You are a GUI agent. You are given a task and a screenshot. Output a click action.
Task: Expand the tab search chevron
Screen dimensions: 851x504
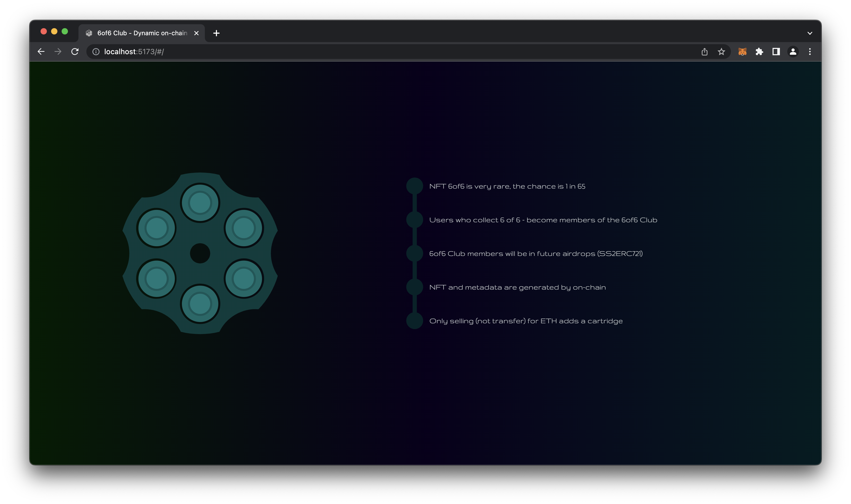[x=810, y=33]
